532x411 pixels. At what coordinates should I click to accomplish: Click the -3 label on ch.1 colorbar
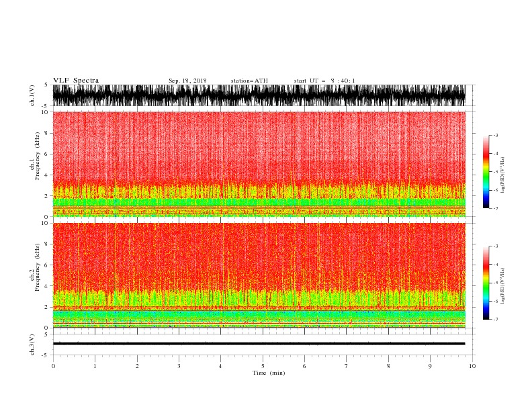tap(495, 135)
